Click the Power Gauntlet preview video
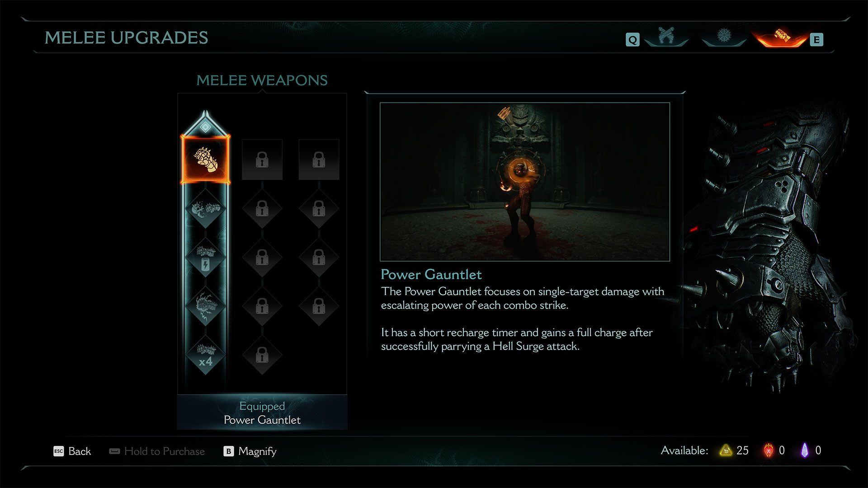 (x=525, y=182)
